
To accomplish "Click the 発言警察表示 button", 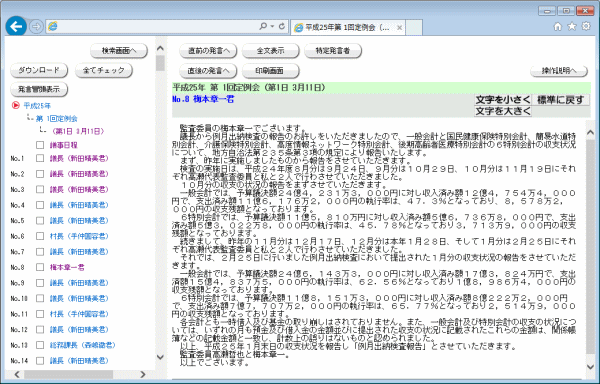I will tap(39, 89).
